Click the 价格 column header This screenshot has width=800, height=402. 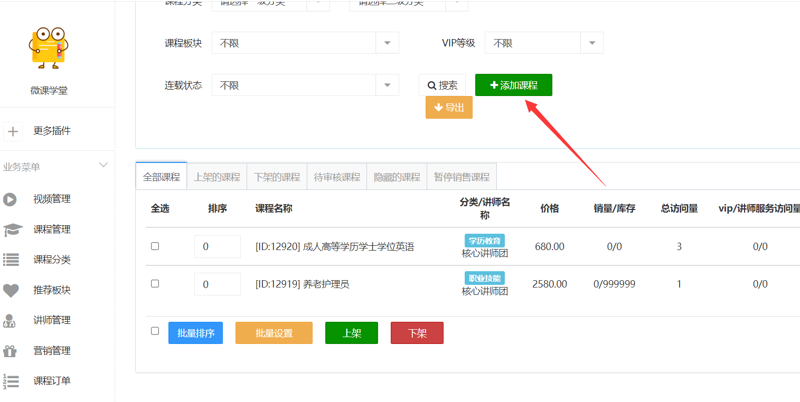click(x=549, y=208)
